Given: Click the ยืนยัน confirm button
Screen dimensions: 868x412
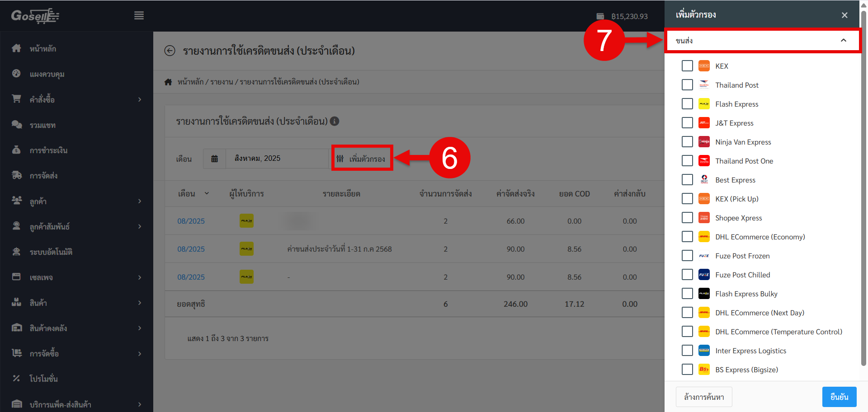Looking at the screenshot, I should [839, 397].
